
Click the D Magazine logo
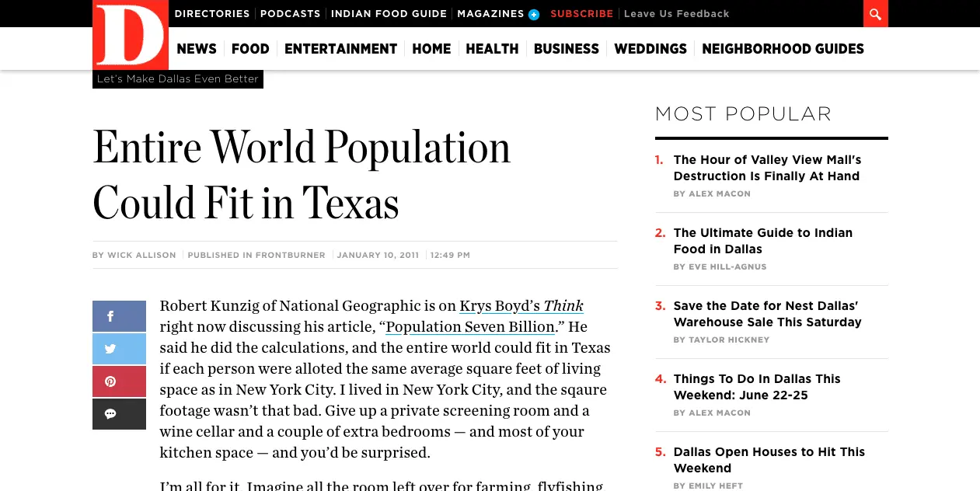(130, 35)
